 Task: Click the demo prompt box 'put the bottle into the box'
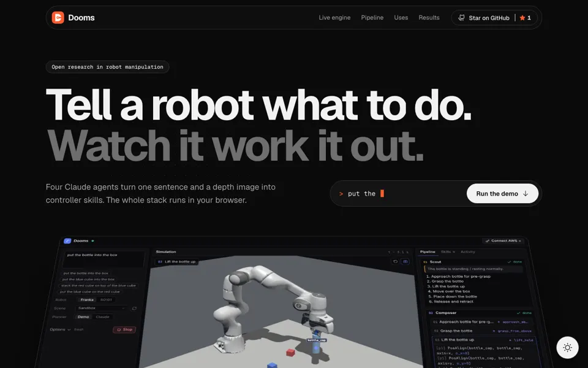click(x=104, y=259)
